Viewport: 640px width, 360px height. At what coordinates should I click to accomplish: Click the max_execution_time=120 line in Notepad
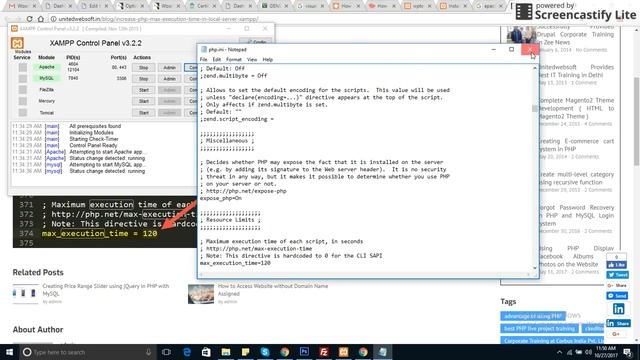pyautogui.click(x=235, y=263)
